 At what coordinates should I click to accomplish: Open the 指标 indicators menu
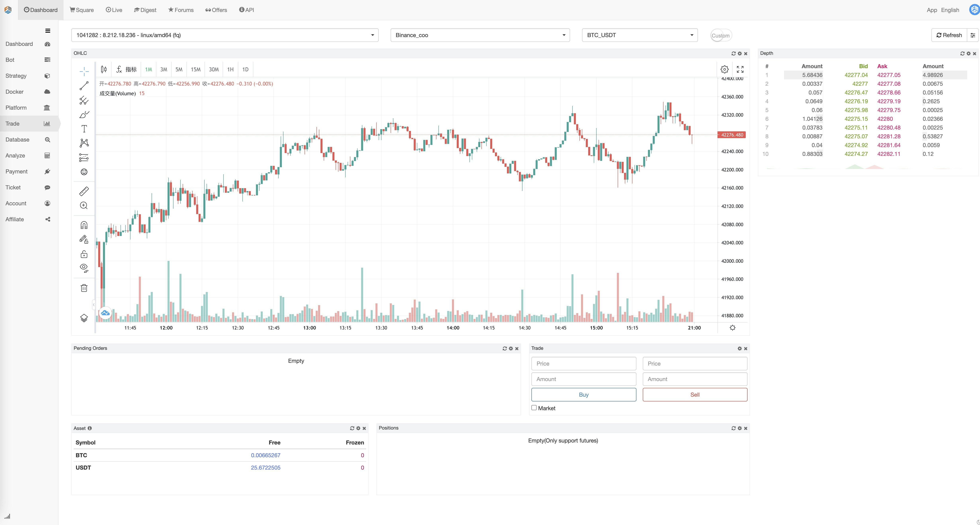point(126,69)
